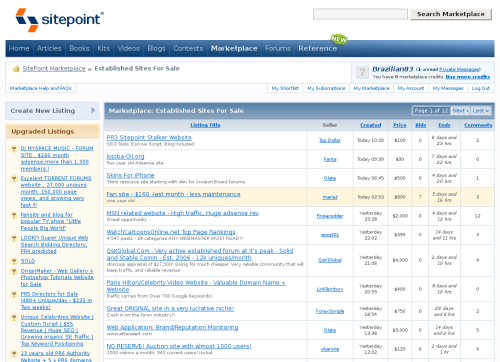Image resolution: width=500 pixels, height=362 pixels.
Task: Click the award icon beside LOOK!!! Super Unique listing
Action: click(x=14, y=238)
